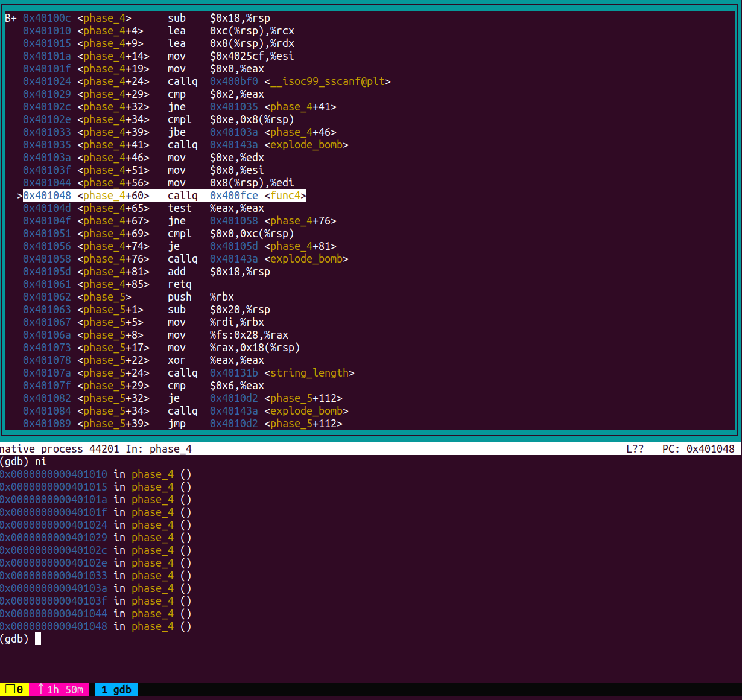The height and width of the screenshot is (700, 742).
Task: Click output line 0x0000000000401033 in phase_4
Action: [96, 576]
